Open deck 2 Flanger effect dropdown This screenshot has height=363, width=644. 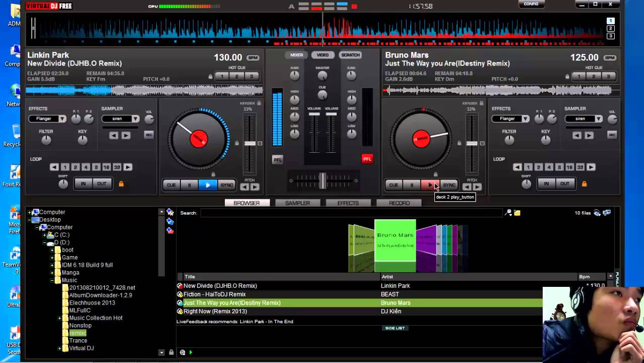[x=510, y=118]
